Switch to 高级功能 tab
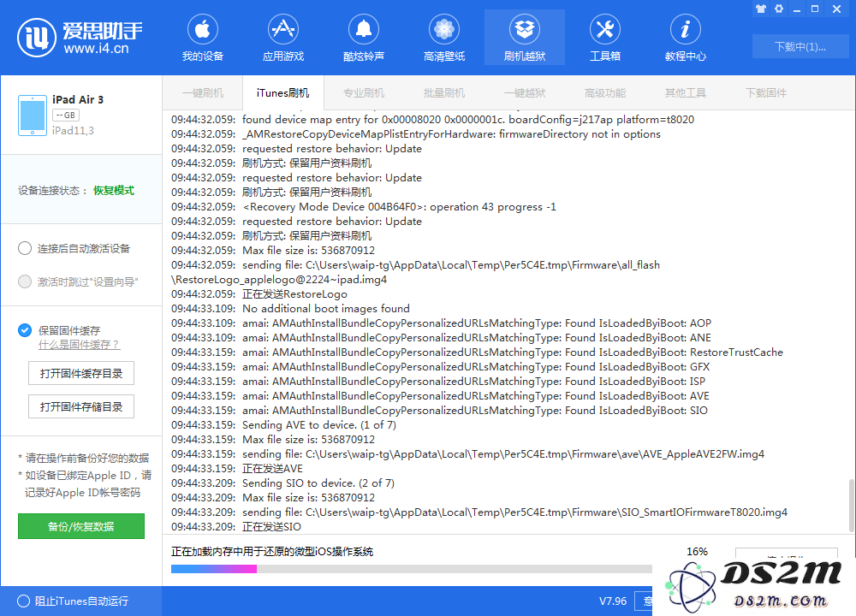856x616 pixels. click(x=605, y=92)
